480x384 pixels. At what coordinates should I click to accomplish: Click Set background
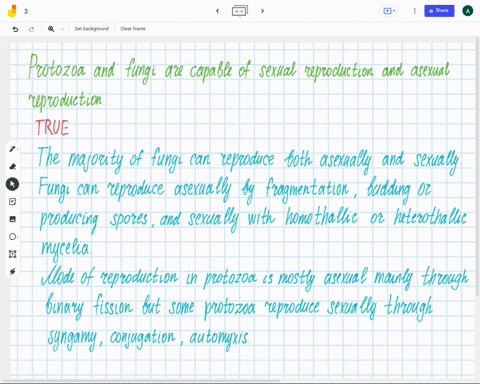[92, 29]
